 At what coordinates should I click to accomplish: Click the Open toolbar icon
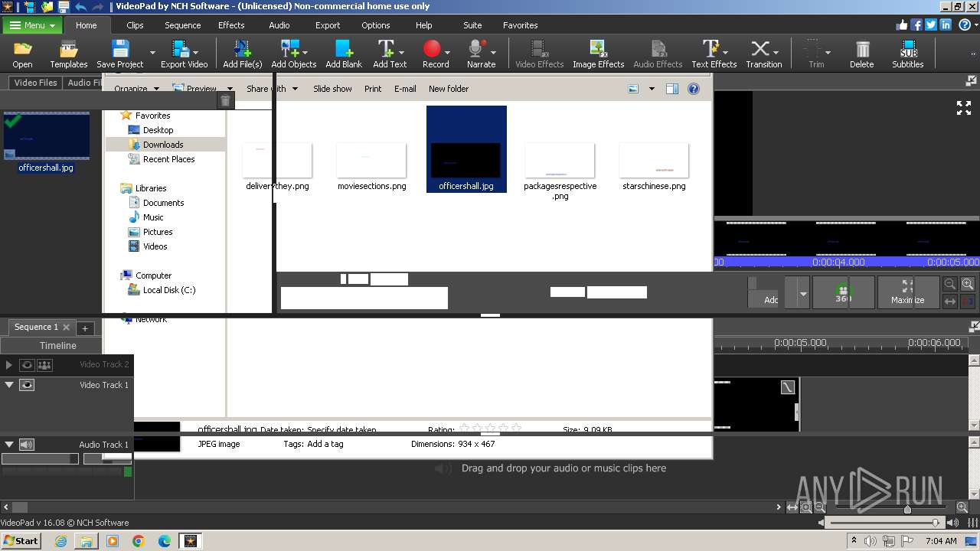22,54
